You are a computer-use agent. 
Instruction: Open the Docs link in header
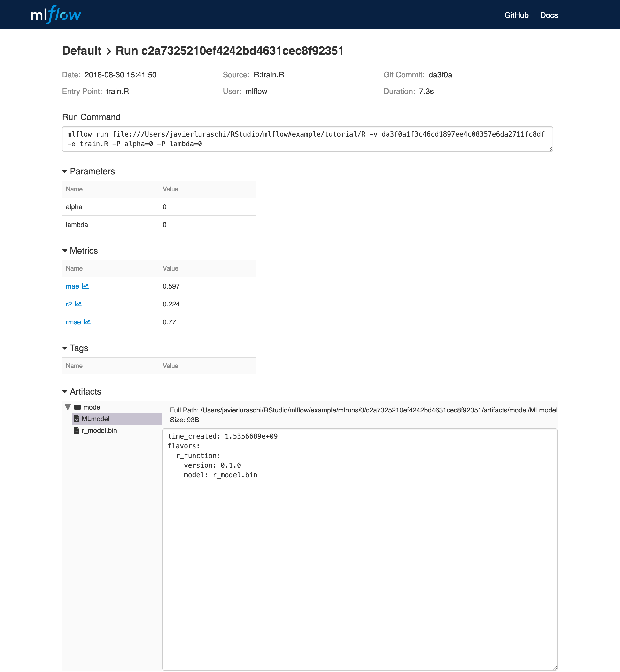[x=549, y=15]
